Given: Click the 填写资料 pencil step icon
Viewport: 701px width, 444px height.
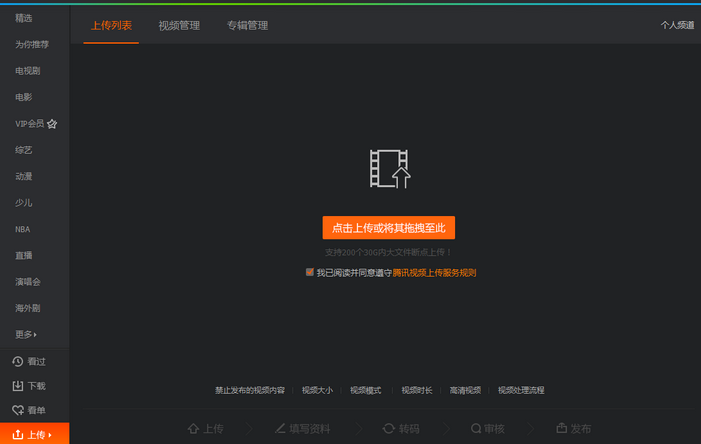Looking at the screenshot, I should 280,428.
